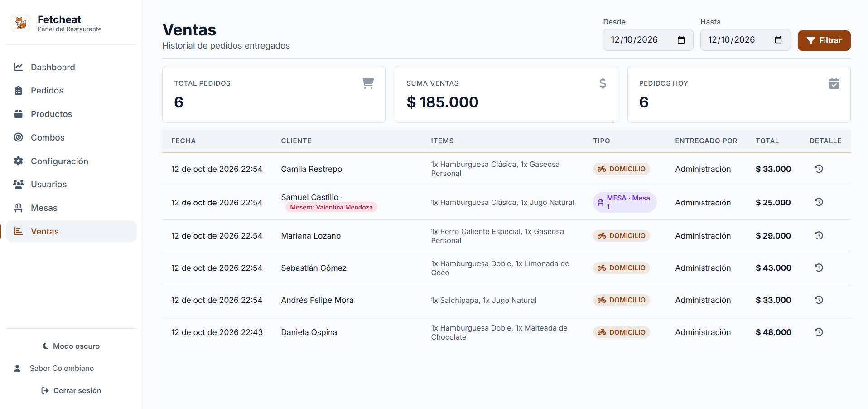Select client name Camila Restrepo
This screenshot has height=409, width=868.
pos(311,169)
